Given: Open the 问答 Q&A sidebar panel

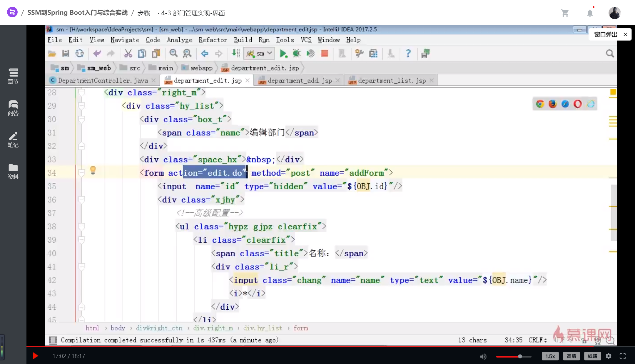Looking at the screenshot, I should [x=13, y=108].
